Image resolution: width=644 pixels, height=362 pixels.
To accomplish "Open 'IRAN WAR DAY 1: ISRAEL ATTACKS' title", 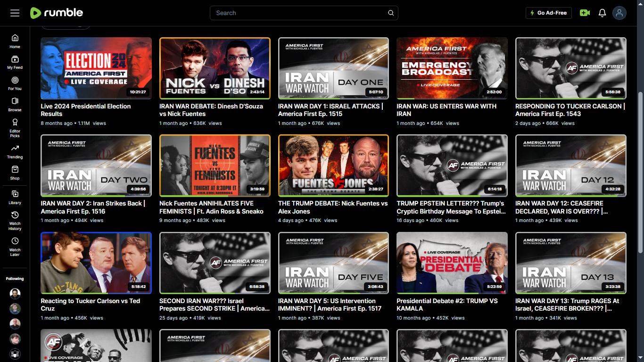I will point(330,110).
